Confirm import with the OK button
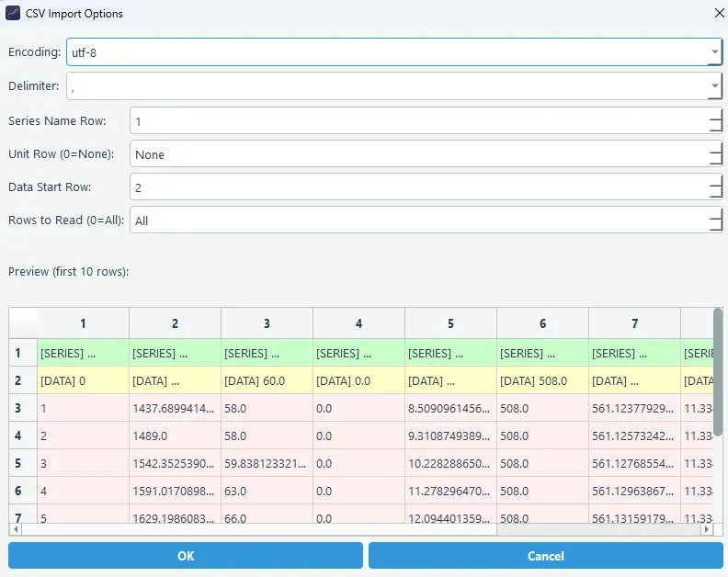728x577 pixels. (186, 556)
